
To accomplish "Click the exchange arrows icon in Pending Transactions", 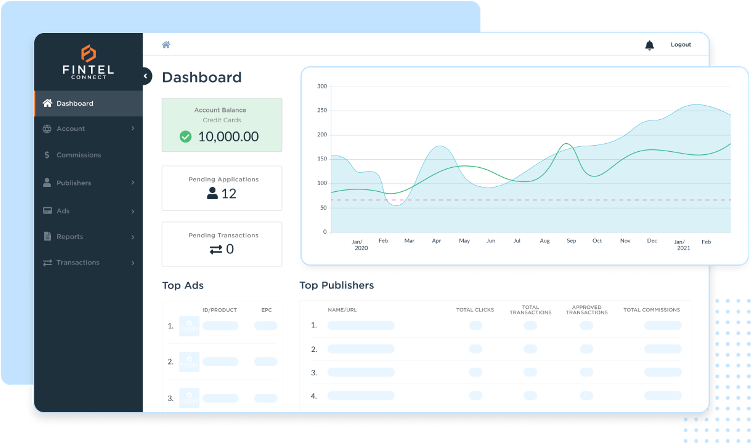I will pos(216,249).
